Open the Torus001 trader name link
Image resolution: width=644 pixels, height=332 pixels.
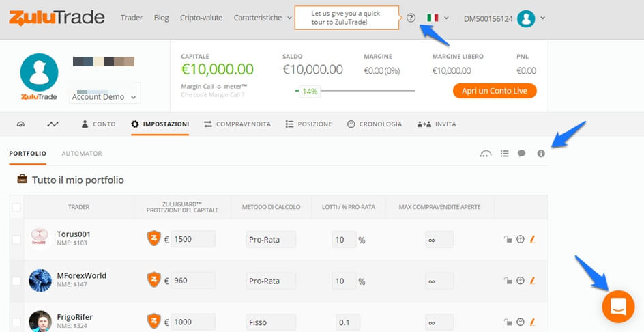pos(74,234)
